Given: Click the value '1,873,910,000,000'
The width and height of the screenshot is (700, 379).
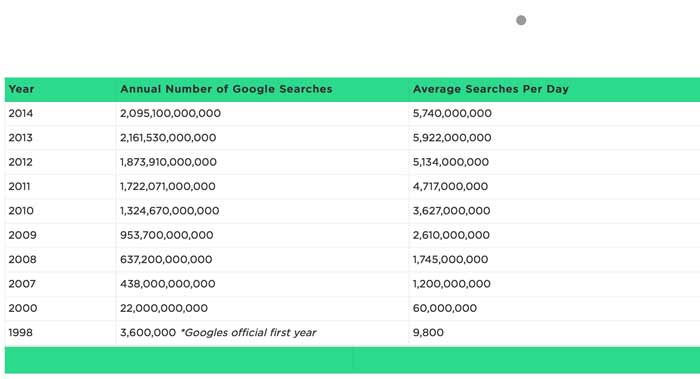Looking at the screenshot, I should point(168,162).
